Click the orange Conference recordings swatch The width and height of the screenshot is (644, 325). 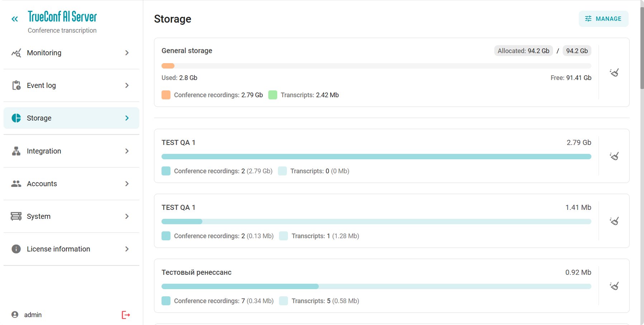166,95
